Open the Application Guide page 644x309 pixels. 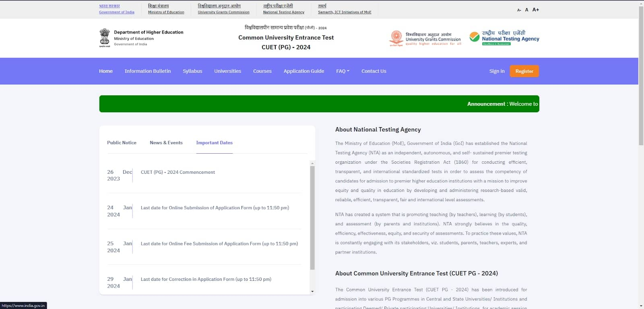304,71
